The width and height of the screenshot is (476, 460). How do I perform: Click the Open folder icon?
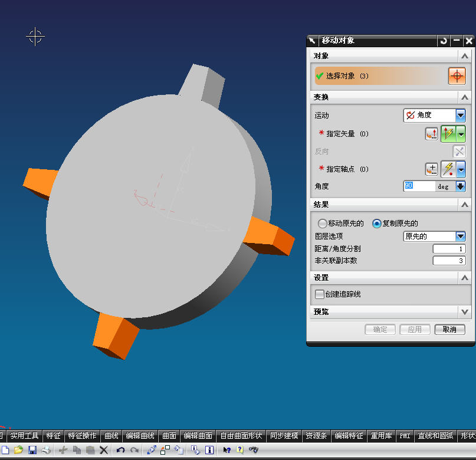18,450
